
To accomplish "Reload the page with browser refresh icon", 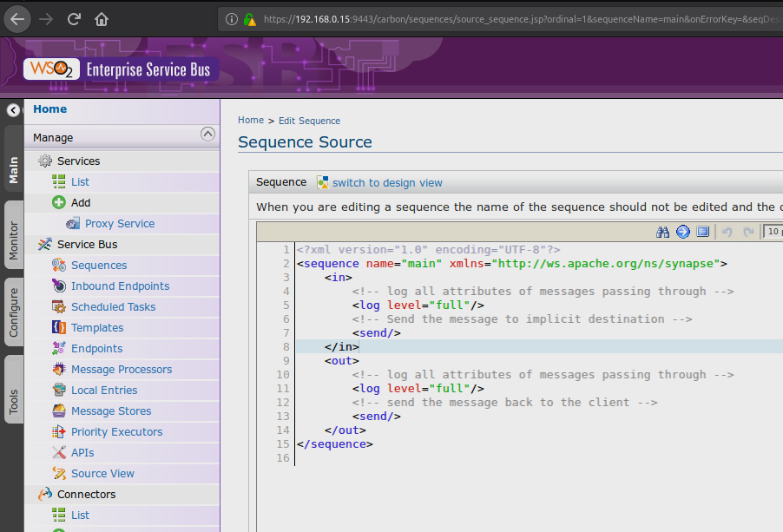I will click(75, 18).
